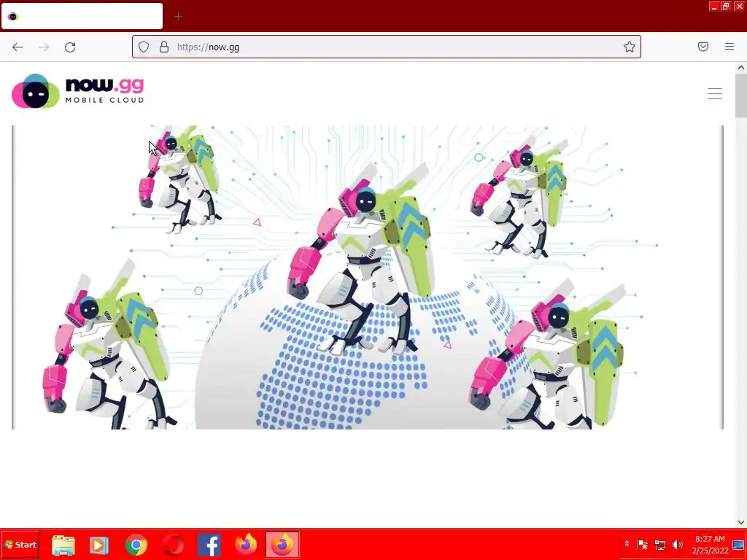Open the Facebook taskbar shortcut
This screenshot has height=560, width=747.
coord(209,545)
